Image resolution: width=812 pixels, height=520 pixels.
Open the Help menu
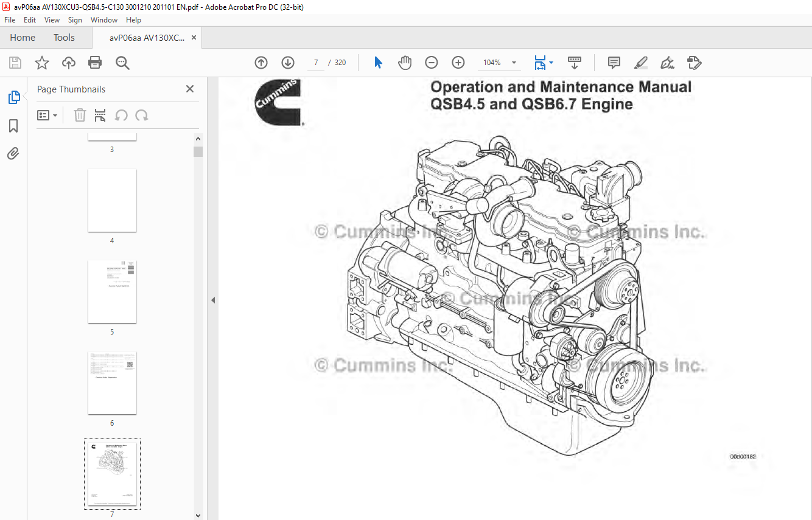pyautogui.click(x=133, y=20)
